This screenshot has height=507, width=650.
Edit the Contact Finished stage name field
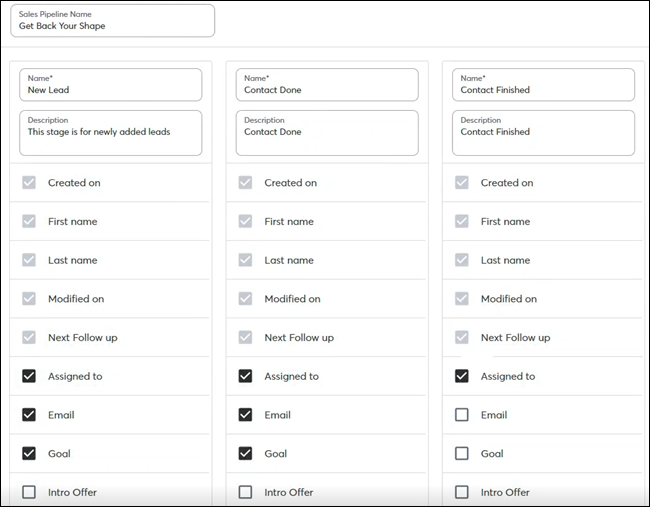point(543,85)
